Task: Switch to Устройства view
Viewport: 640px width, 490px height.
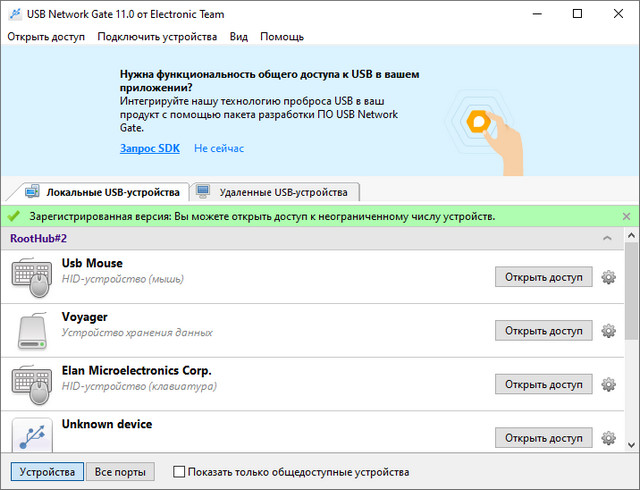Action: coord(47,472)
